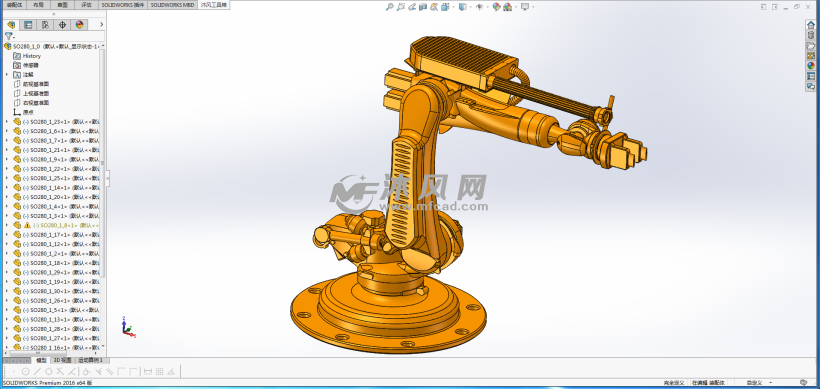The image size is (820, 389).
Task: Toggle Hide/Show Items eye icon in view toolbar
Action: [479, 7]
